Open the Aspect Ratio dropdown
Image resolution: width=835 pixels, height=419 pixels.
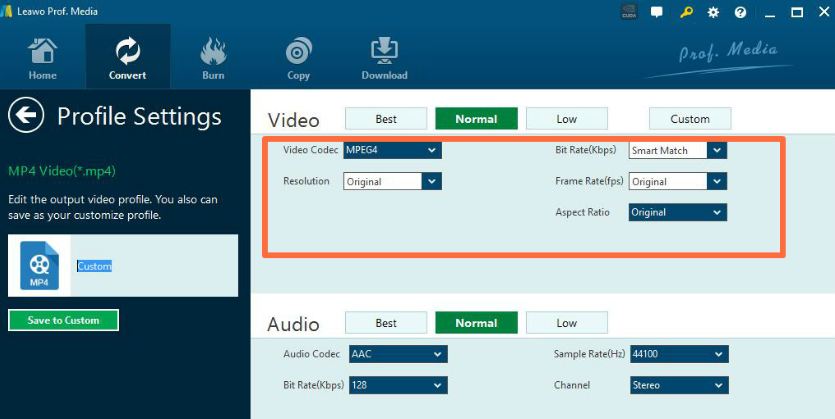678,212
